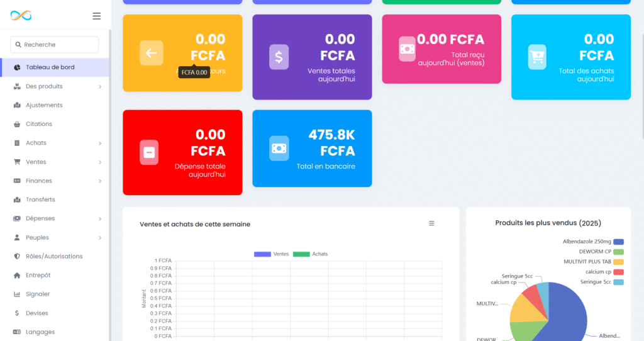Open the Citations menu item

tap(55, 124)
